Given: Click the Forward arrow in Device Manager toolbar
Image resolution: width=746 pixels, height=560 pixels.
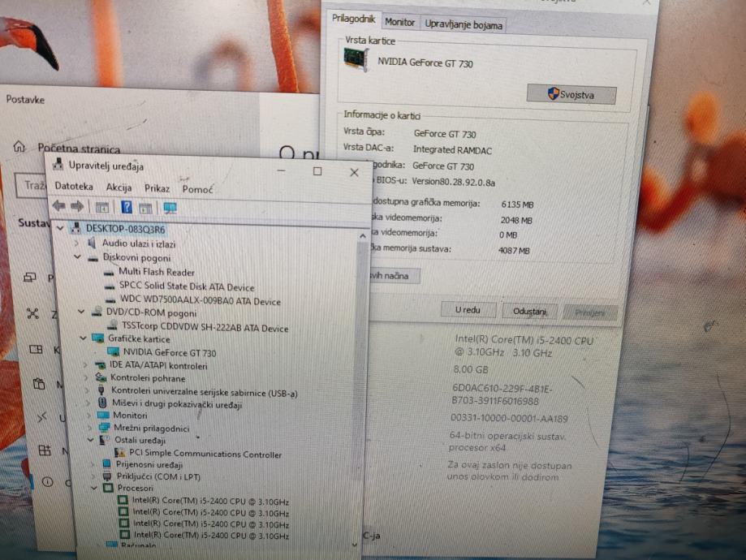Looking at the screenshot, I should coord(77,206).
